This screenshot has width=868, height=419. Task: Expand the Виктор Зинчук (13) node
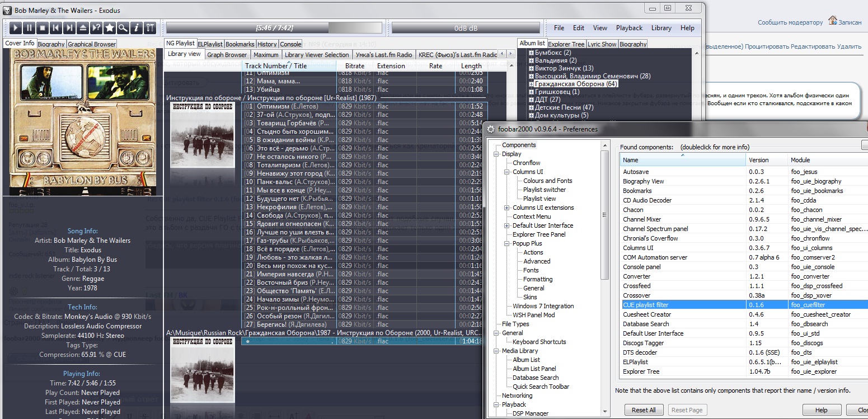coord(531,68)
